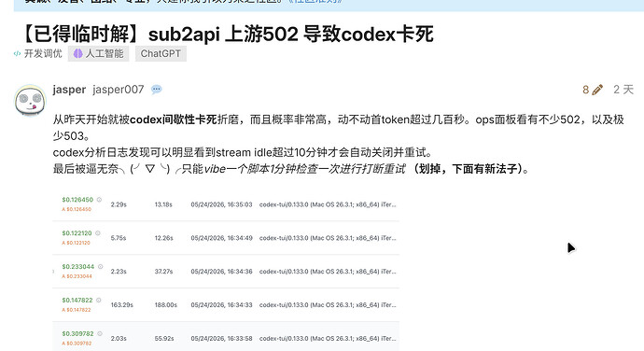The width and height of the screenshot is (644, 351).
Task: Open the 开发调优 category link
Action: click(x=37, y=54)
